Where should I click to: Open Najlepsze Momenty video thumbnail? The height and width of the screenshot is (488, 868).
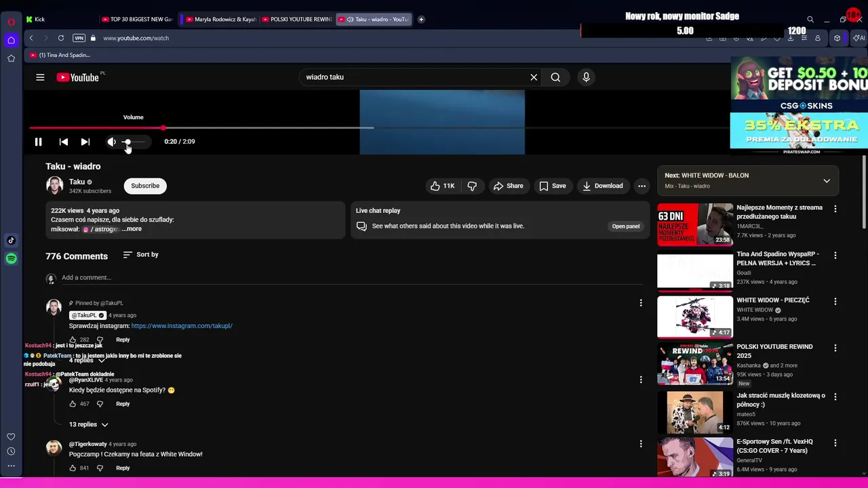click(x=695, y=224)
